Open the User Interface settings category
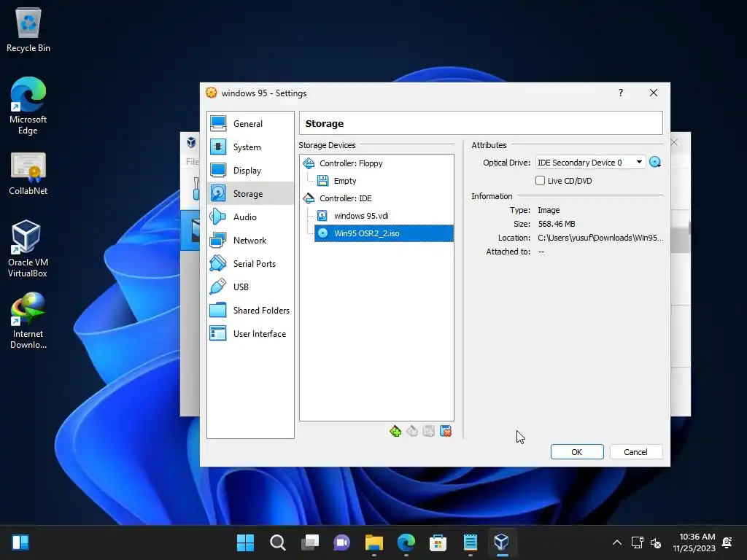This screenshot has width=747, height=560. coord(250,334)
